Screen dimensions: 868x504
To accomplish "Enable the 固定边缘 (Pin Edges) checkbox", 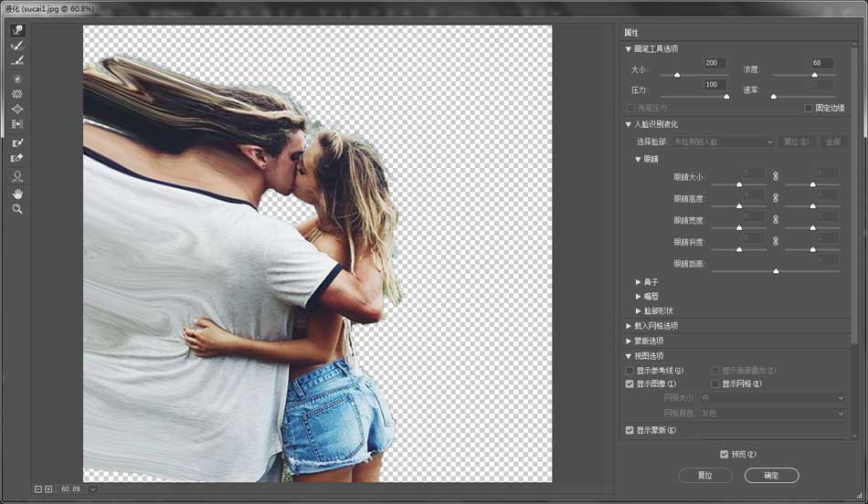I will (x=809, y=108).
